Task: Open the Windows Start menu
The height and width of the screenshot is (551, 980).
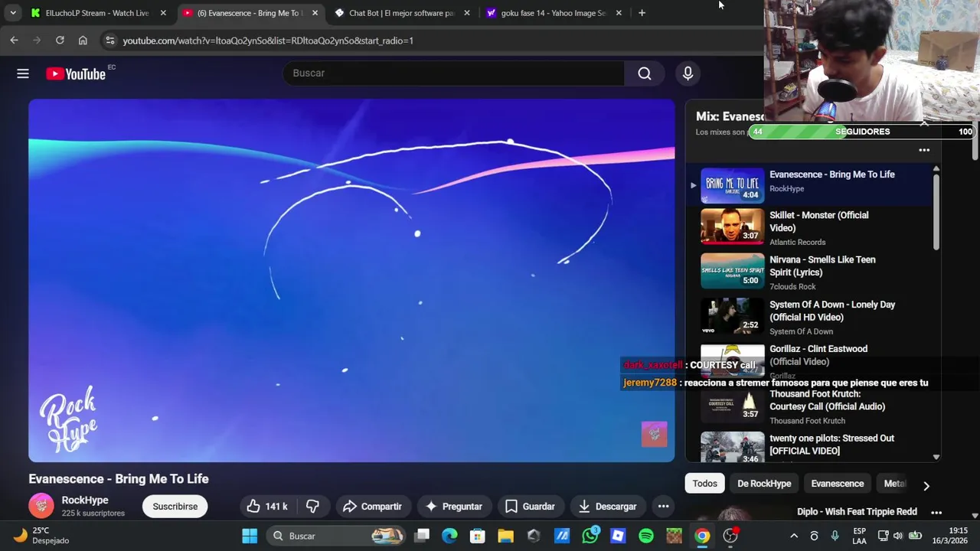Action: 250,536
